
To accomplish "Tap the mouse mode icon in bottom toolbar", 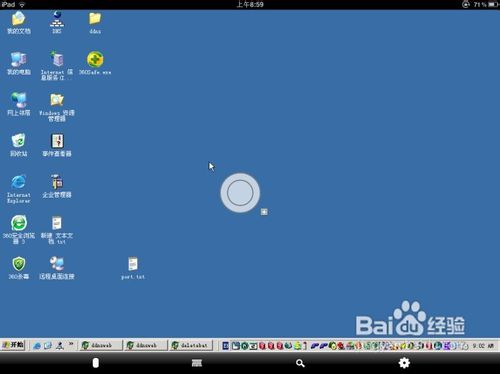I will pos(96,363).
